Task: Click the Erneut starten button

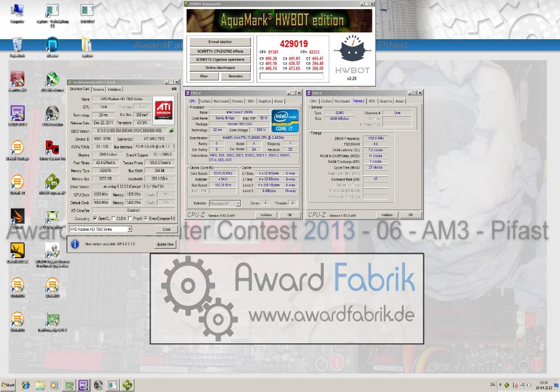Action: [220, 42]
